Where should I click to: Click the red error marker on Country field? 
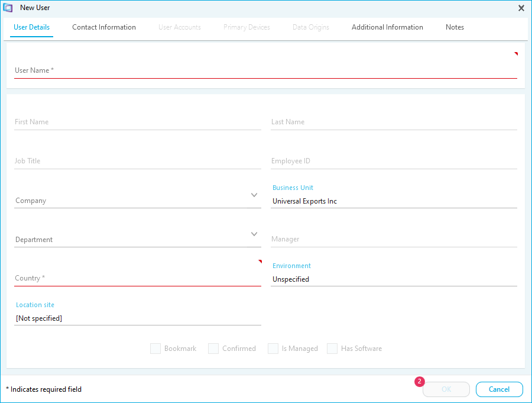[x=259, y=261]
